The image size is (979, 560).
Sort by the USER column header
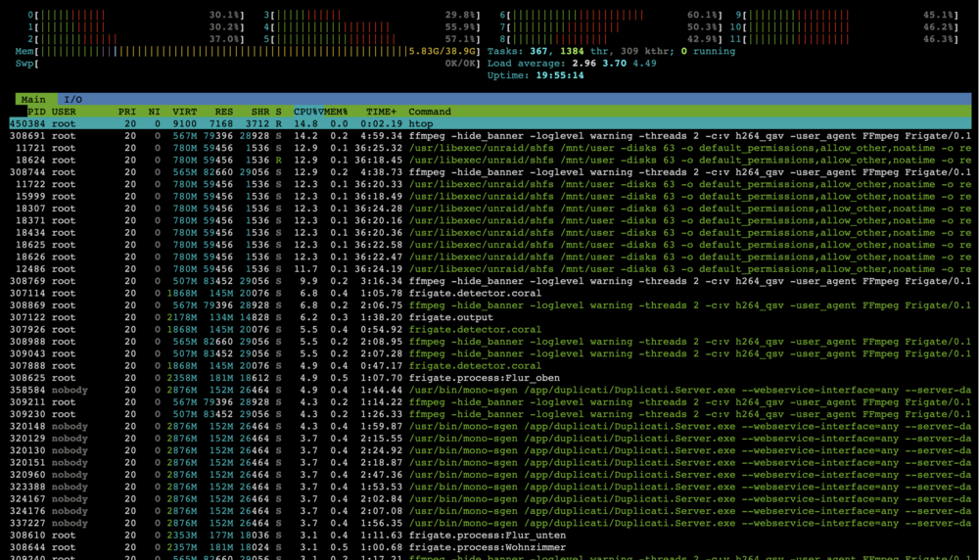point(64,112)
